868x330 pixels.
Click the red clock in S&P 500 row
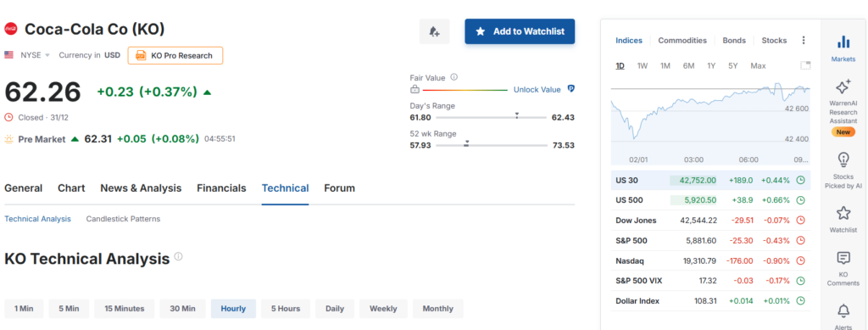[x=800, y=240]
